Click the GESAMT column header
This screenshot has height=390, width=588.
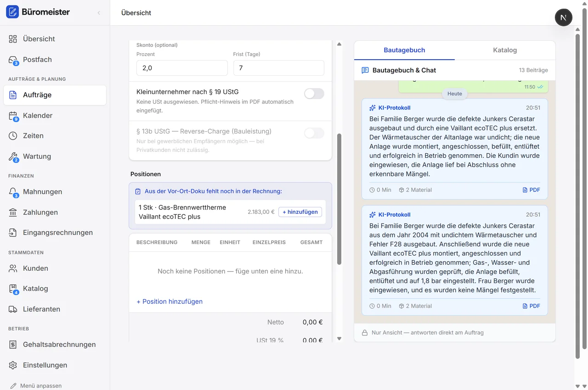311,242
